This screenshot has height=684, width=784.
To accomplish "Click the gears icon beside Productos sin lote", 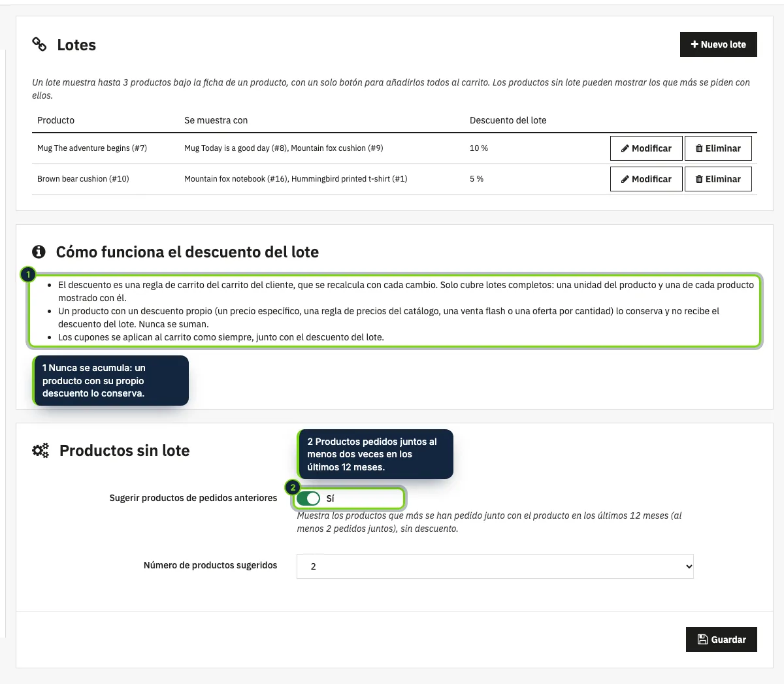I will coord(41,451).
